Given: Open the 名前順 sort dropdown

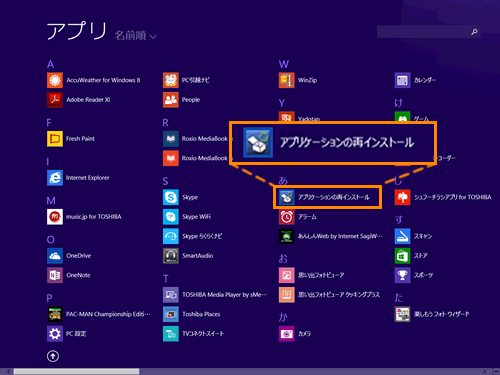Looking at the screenshot, I should (x=135, y=35).
